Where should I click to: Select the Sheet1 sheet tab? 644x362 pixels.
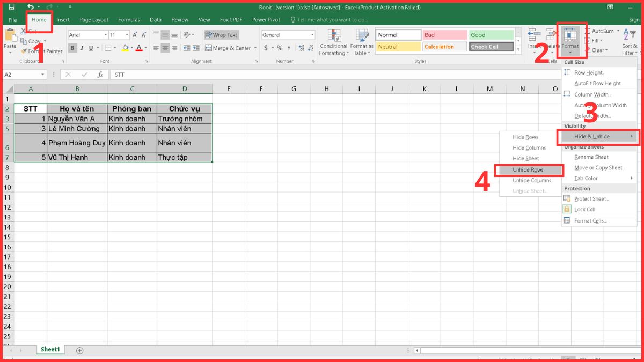(50, 350)
